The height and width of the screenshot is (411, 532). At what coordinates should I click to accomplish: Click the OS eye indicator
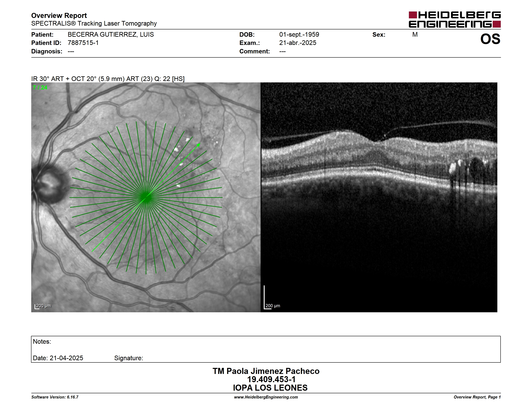pos(490,39)
